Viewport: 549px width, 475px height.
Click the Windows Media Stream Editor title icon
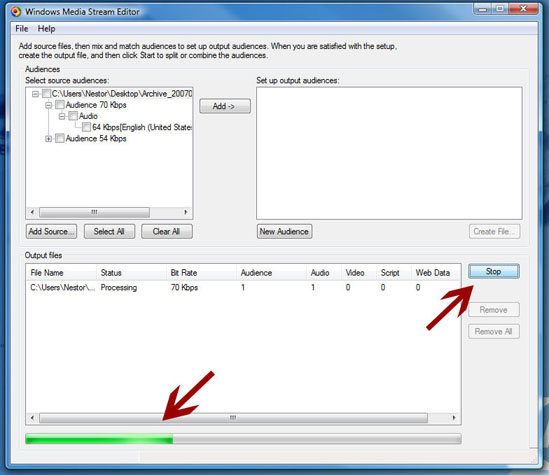coord(15,12)
